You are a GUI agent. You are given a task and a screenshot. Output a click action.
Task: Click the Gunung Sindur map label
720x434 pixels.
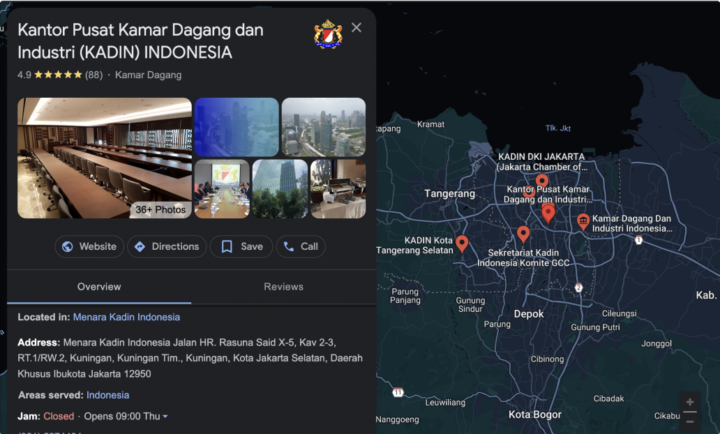tap(470, 304)
